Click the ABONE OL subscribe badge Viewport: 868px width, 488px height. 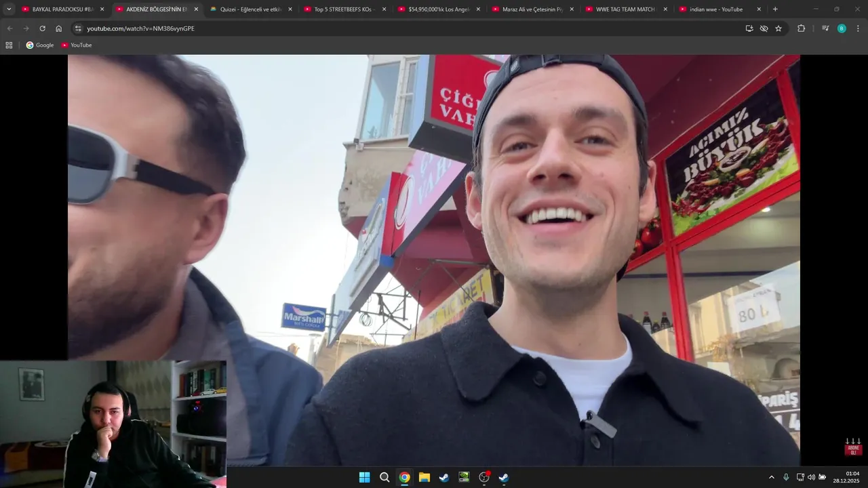pyautogui.click(x=853, y=447)
